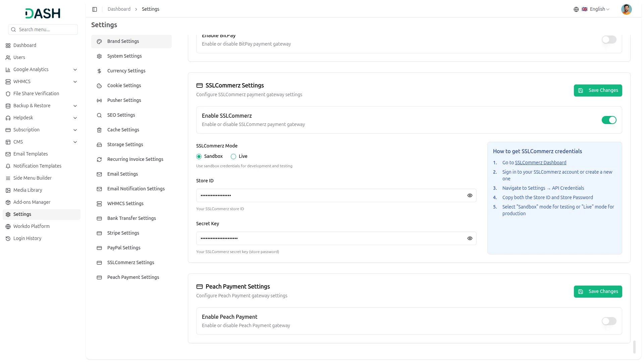Click the CMS layout icon
This screenshot has width=644, height=362.
[x=8, y=142]
